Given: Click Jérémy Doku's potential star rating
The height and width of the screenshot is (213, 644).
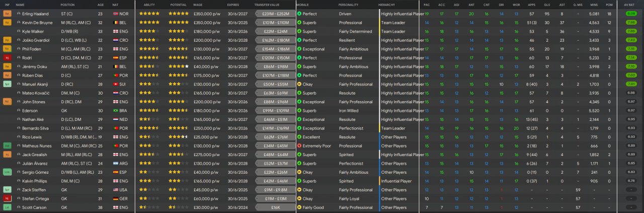Looking at the screenshot, I should [179, 67].
